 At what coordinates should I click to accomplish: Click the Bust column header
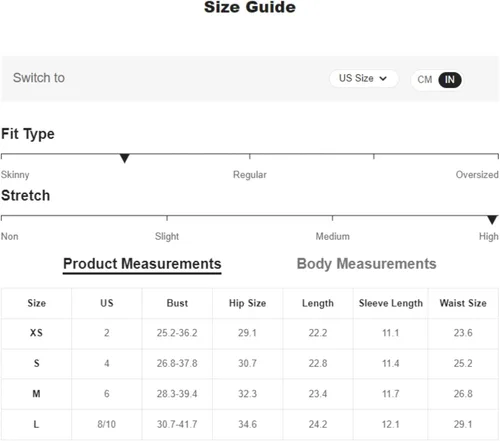tap(177, 303)
